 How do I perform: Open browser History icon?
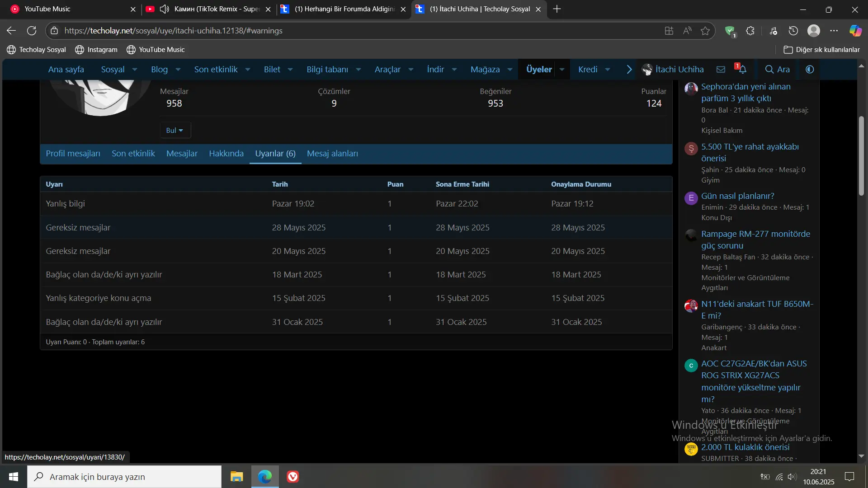(x=793, y=31)
